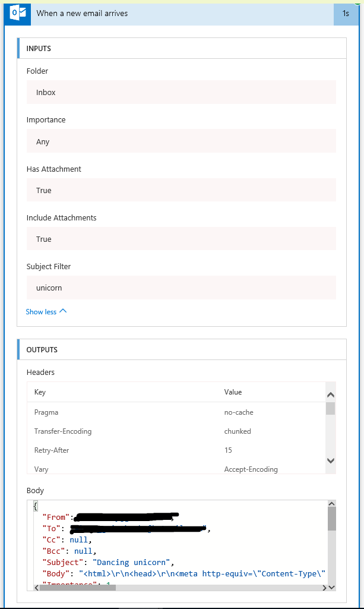This screenshot has height=609, width=364.
Task: Click the 1s duration badge
Action: point(346,13)
